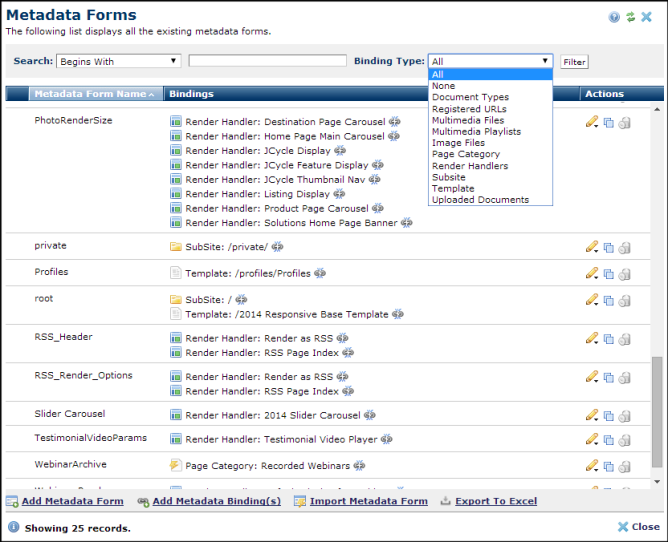This screenshot has height=542, width=668.
Task: Choose 'Page Category' in the dropdown list
Action: [x=466, y=154]
